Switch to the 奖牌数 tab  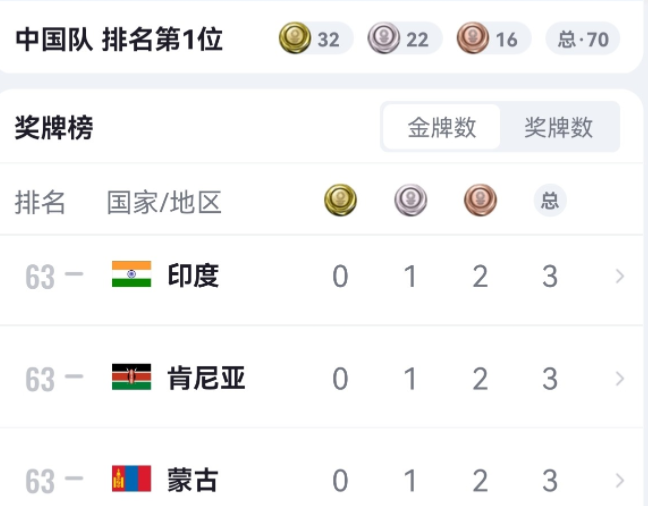[558, 127]
